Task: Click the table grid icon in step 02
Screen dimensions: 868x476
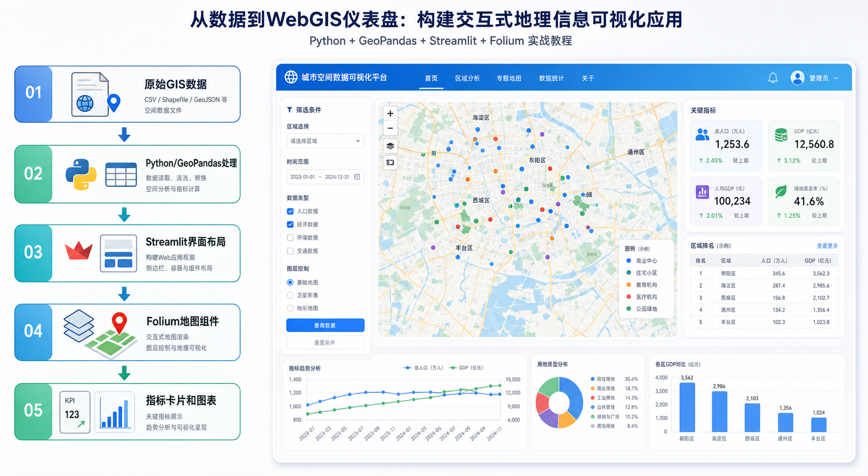Action: (x=121, y=174)
